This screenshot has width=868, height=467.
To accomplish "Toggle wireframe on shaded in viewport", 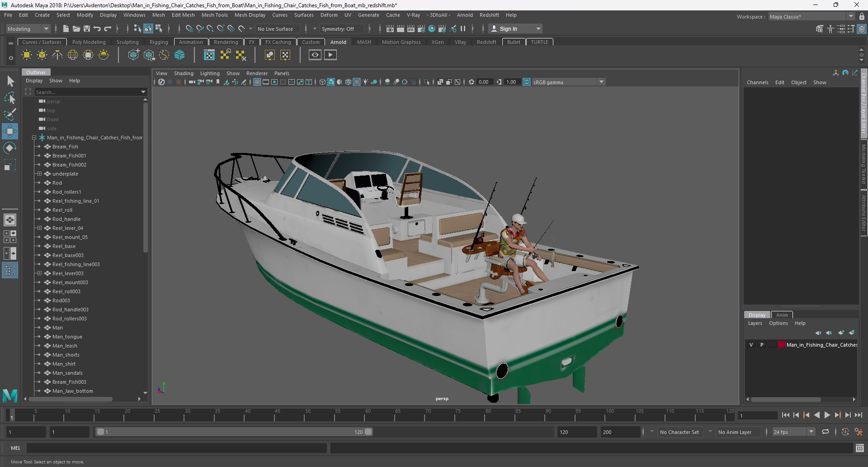I will pyautogui.click(x=348, y=82).
